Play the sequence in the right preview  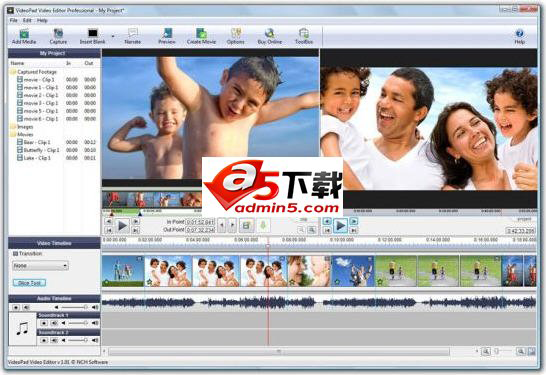click(340, 226)
